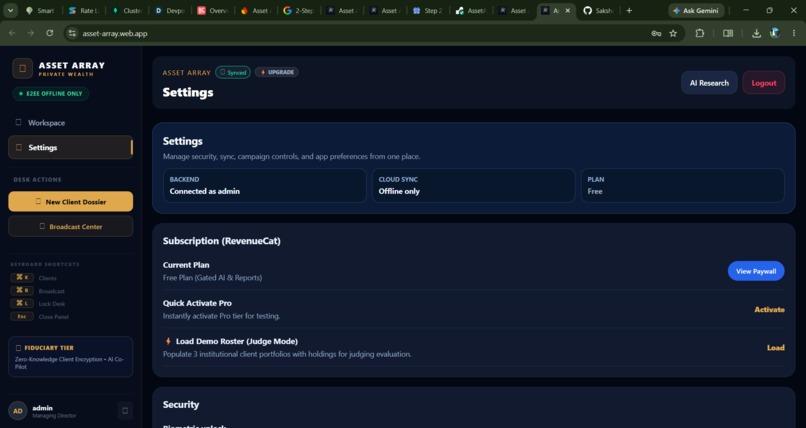Switch to the Rate L browser tab
This screenshot has width=806, height=428.
click(x=83, y=10)
